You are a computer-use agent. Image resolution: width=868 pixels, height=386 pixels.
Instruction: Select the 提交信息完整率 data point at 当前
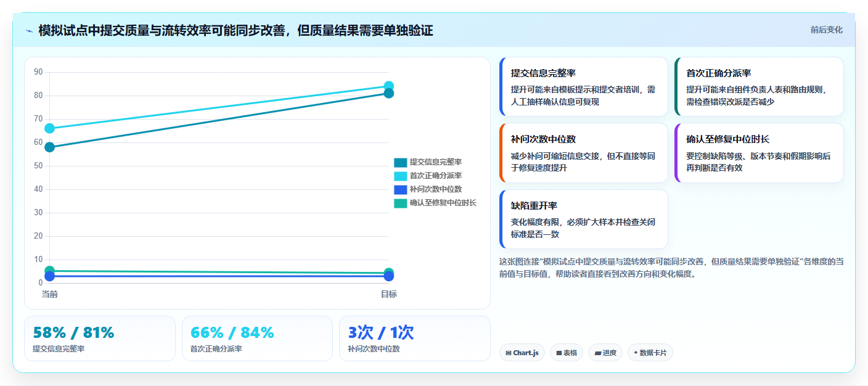[x=50, y=147]
